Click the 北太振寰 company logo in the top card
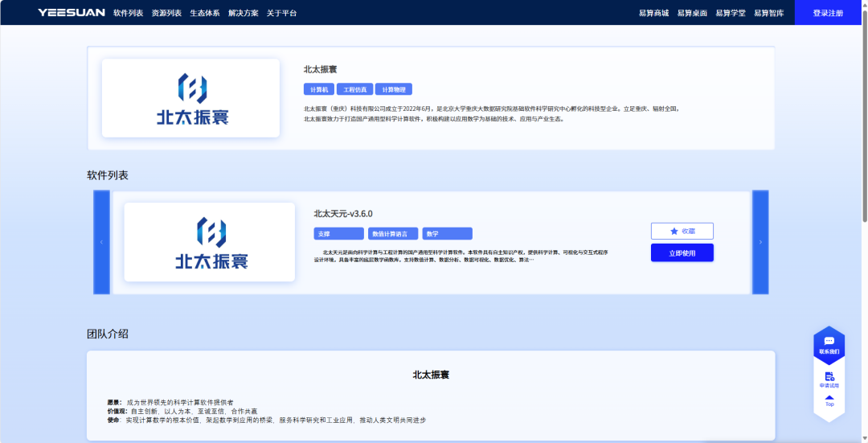Viewport: 868px width, 443px height. 191,98
